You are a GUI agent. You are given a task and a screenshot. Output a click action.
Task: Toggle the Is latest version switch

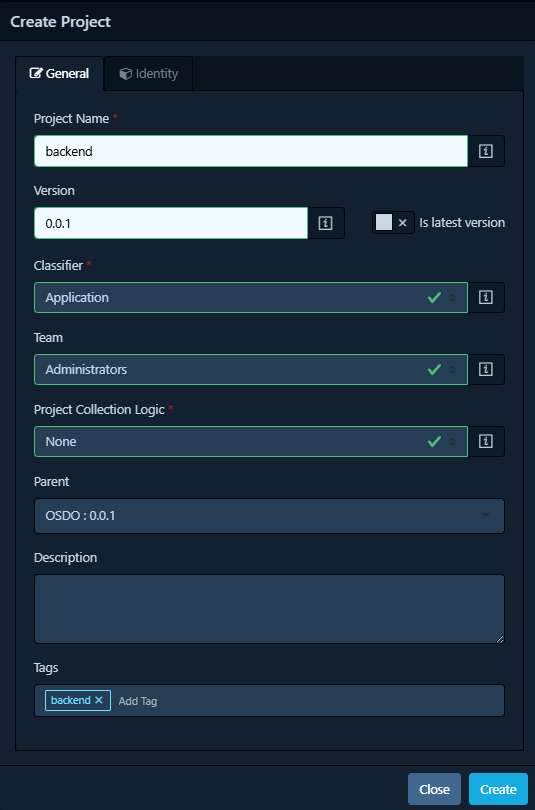[x=393, y=223]
